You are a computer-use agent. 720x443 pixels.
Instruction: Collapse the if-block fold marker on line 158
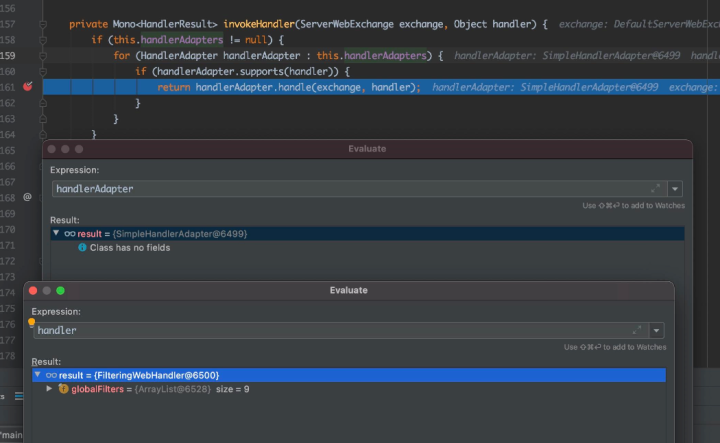43,40
